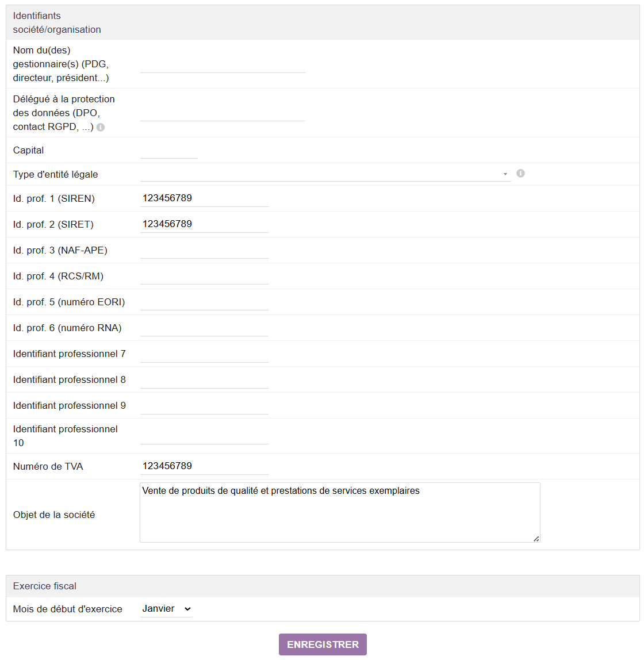Focus the NAF-APE Id. prof. 3 field
This screenshot has height=660, width=644.
point(204,250)
